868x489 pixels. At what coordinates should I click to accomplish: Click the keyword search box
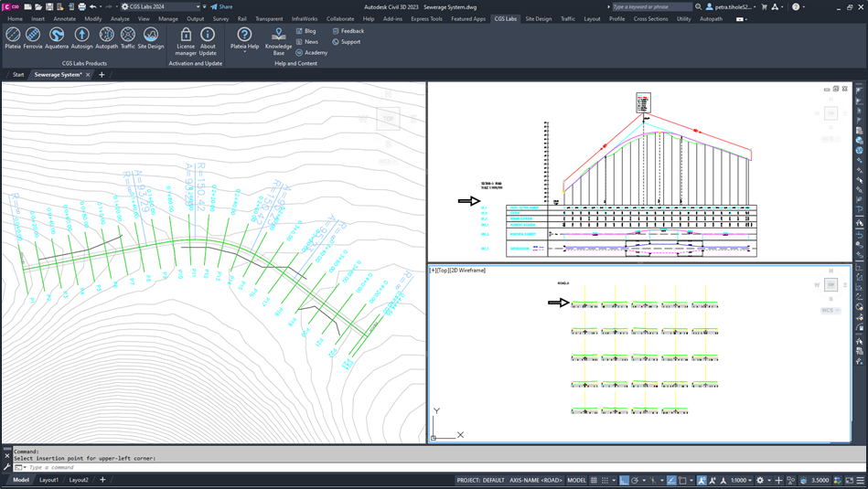(x=652, y=6)
